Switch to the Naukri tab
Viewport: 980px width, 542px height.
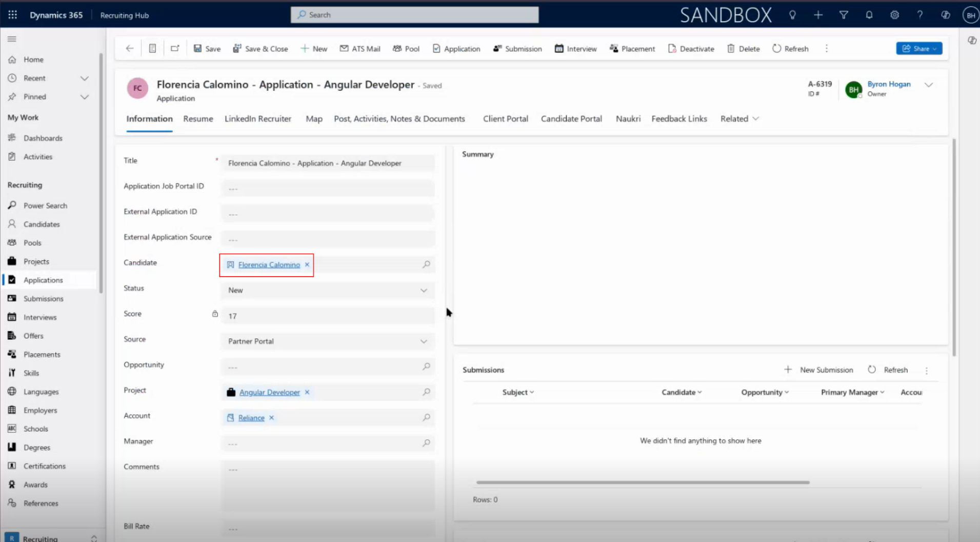tap(628, 119)
